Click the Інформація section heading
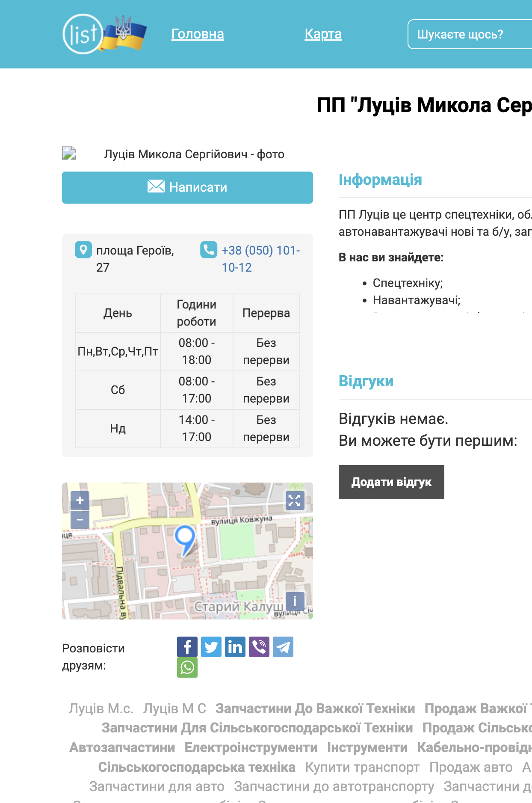Screen dimensions: 532x803 point(380,180)
